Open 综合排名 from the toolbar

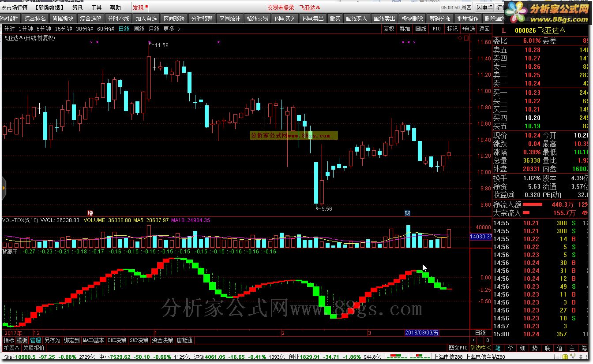point(35,19)
